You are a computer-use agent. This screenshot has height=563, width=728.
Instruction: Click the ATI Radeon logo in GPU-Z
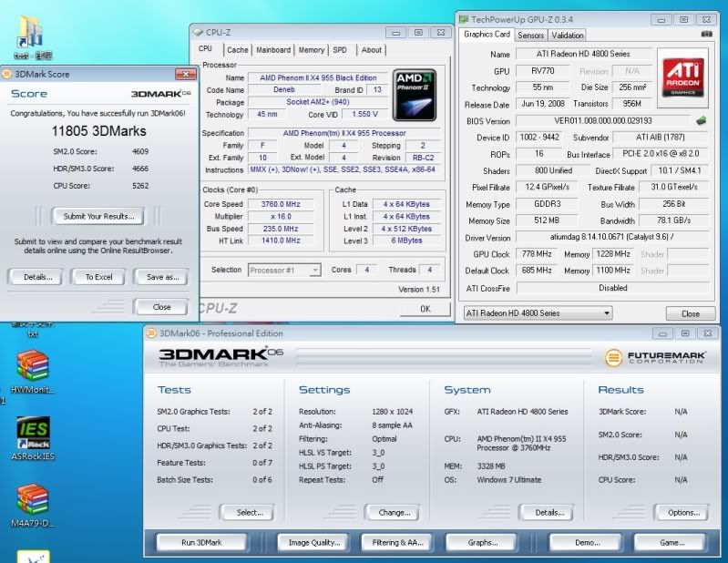pyautogui.click(x=682, y=77)
